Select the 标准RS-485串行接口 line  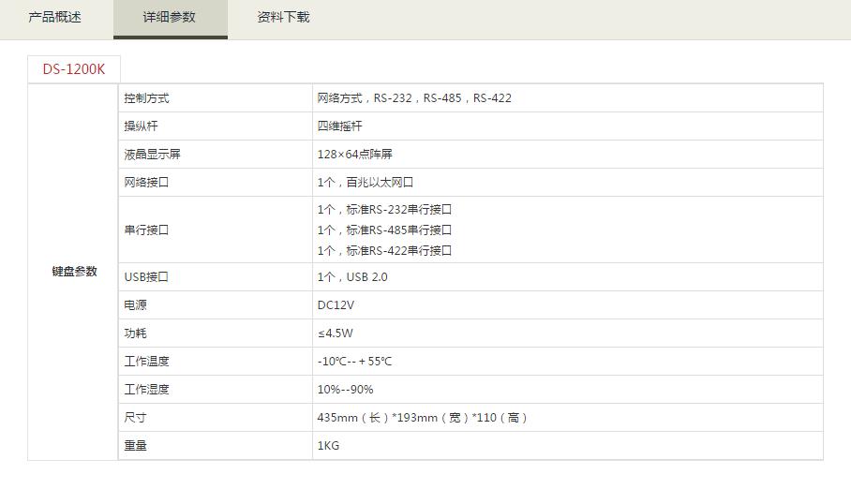(x=384, y=230)
